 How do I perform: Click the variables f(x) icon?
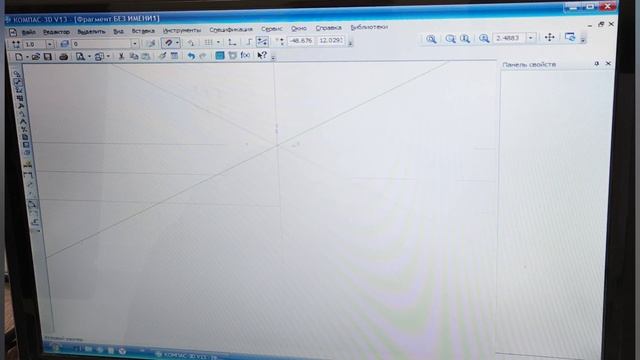[245, 55]
